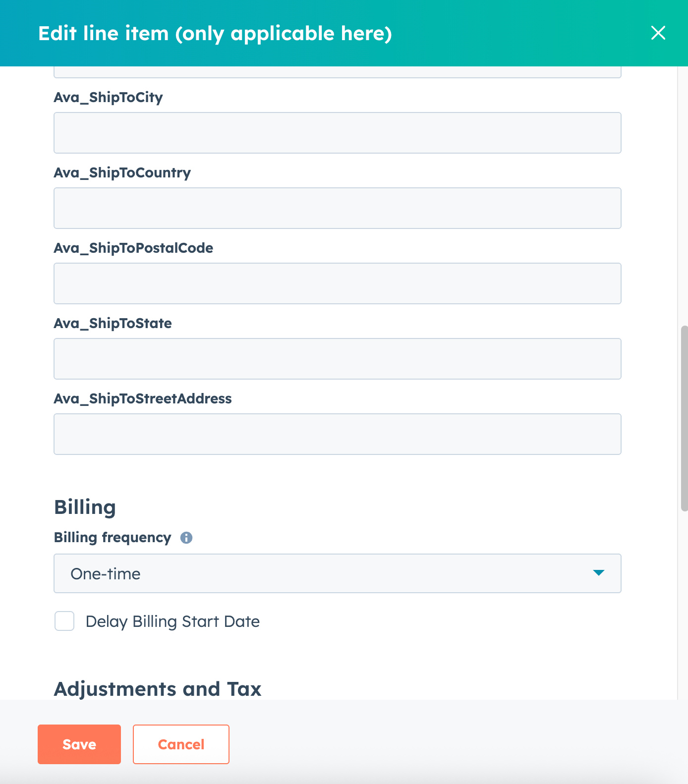Cancel editing the line item
Viewport: 688px width, 784px height.
pos(181,744)
